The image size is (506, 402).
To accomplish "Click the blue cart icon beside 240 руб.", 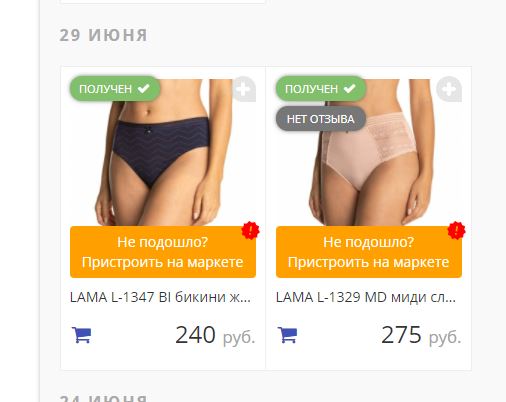I will pos(81,335).
